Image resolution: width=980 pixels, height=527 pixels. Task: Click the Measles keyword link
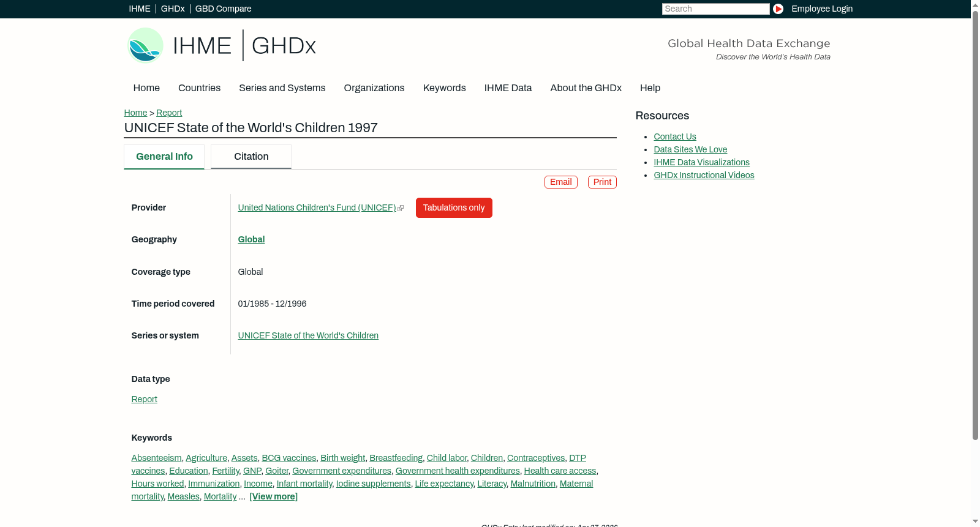pos(184,496)
